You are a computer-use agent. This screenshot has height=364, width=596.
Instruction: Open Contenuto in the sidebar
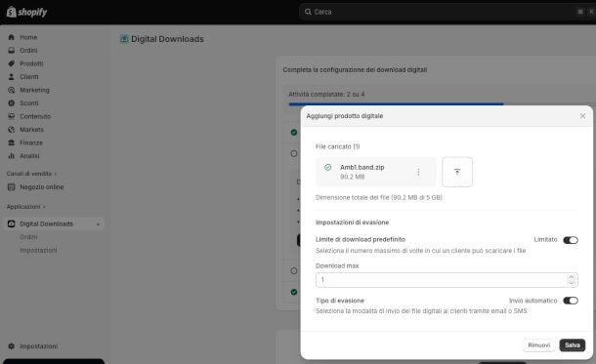(x=35, y=116)
